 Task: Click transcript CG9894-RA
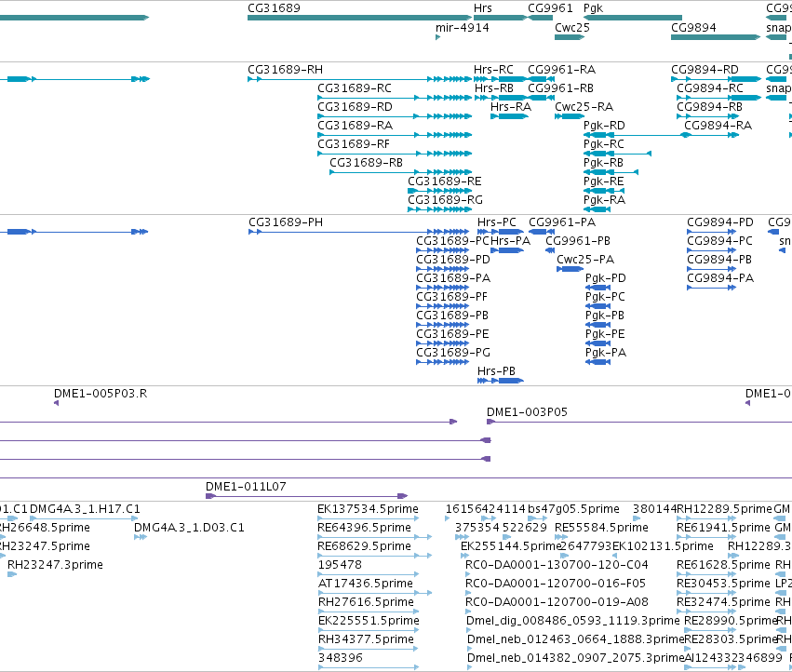718,126
